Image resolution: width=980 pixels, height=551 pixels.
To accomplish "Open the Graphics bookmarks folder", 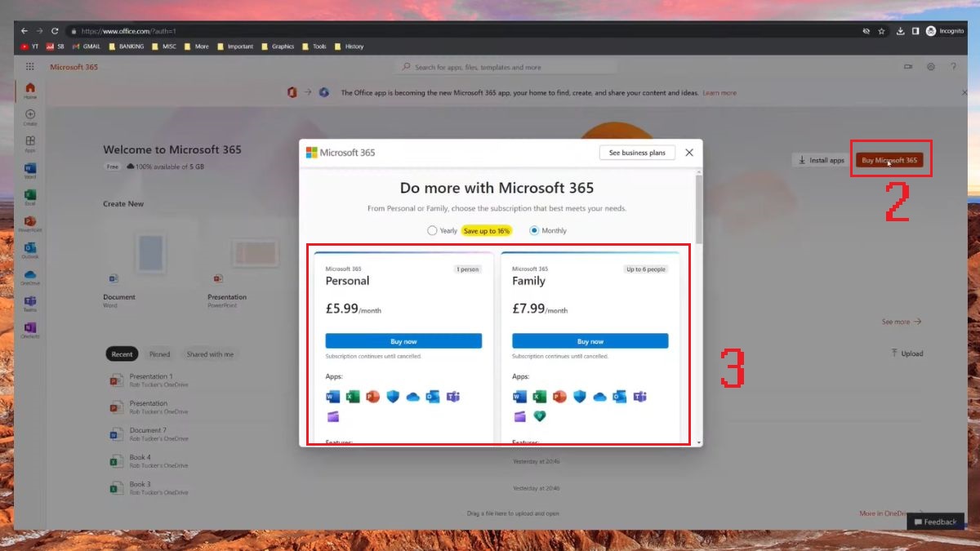I will tap(278, 47).
